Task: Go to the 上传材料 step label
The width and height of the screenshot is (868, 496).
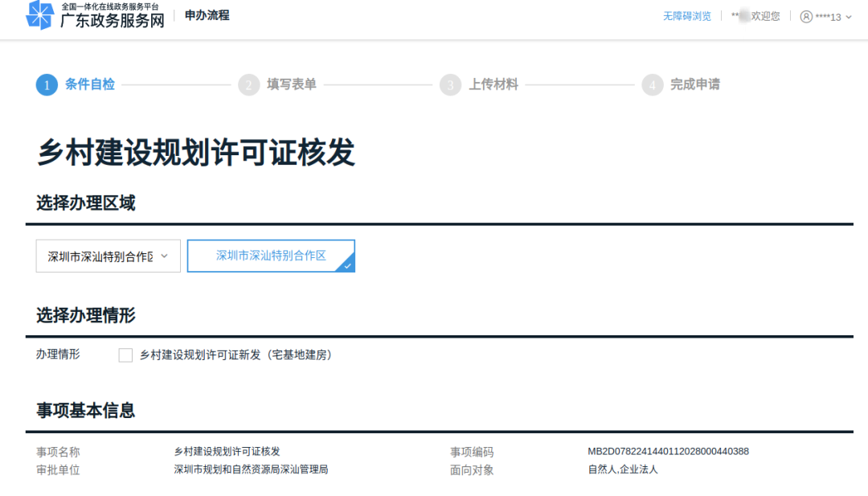Action: [493, 84]
